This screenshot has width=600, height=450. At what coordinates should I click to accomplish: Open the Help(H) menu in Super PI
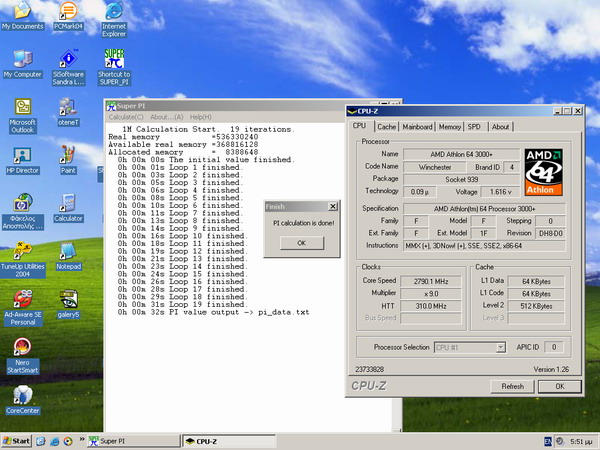[x=201, y=117]
